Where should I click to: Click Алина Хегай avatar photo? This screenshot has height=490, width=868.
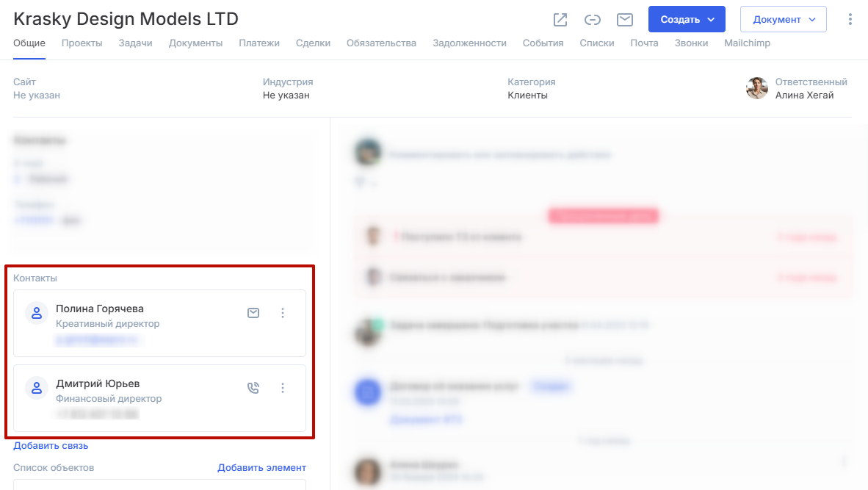coord(756,89)
